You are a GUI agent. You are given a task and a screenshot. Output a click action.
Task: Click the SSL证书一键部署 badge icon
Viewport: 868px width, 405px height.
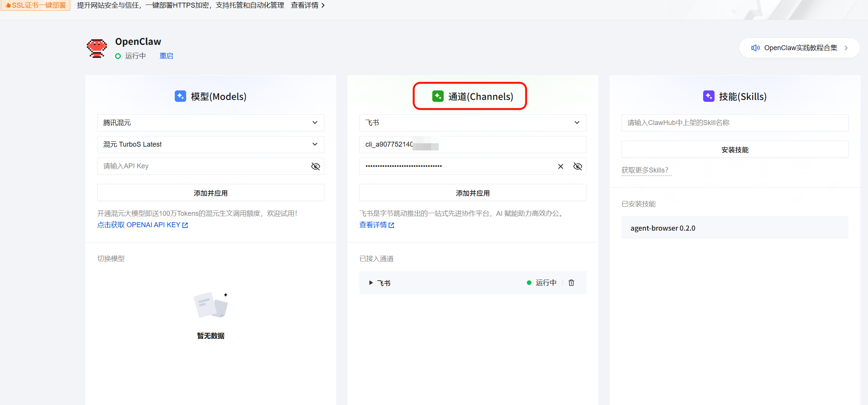coord(9,5)
